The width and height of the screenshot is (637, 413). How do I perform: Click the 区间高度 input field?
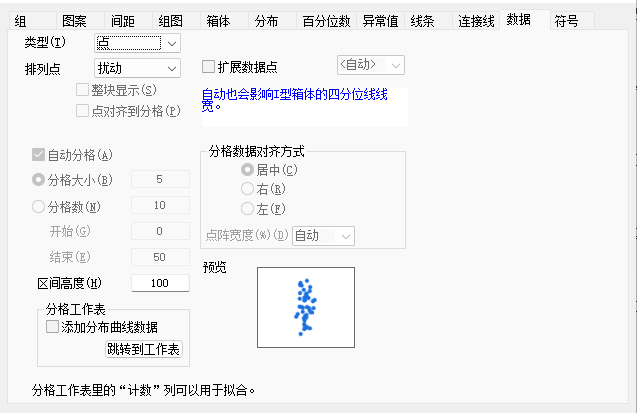pyautogui.click(x=160, y=283)
